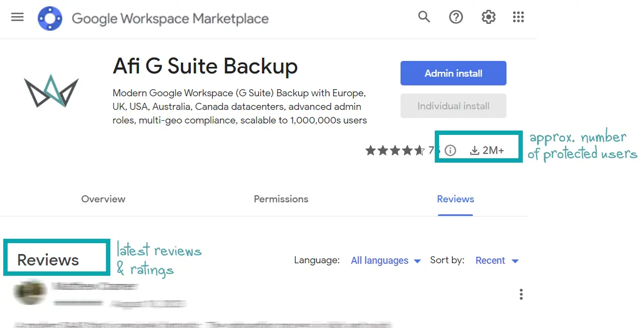The height and width of the screenshot is (328, 644).
Task: Open the search icon in header
Action: click(x=424, y=17)
